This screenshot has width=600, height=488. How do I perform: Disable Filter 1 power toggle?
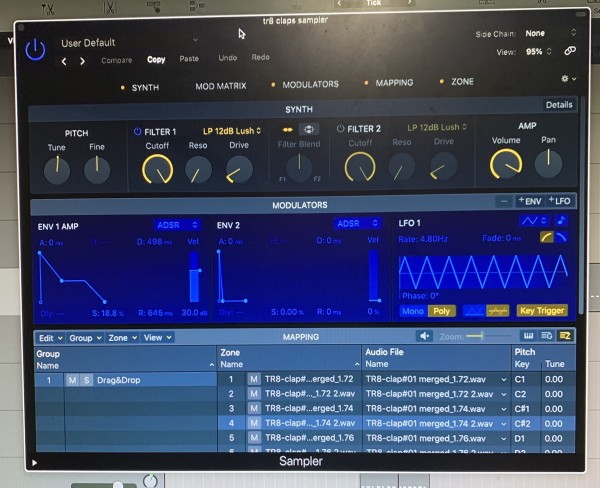(x=137, y=130)
